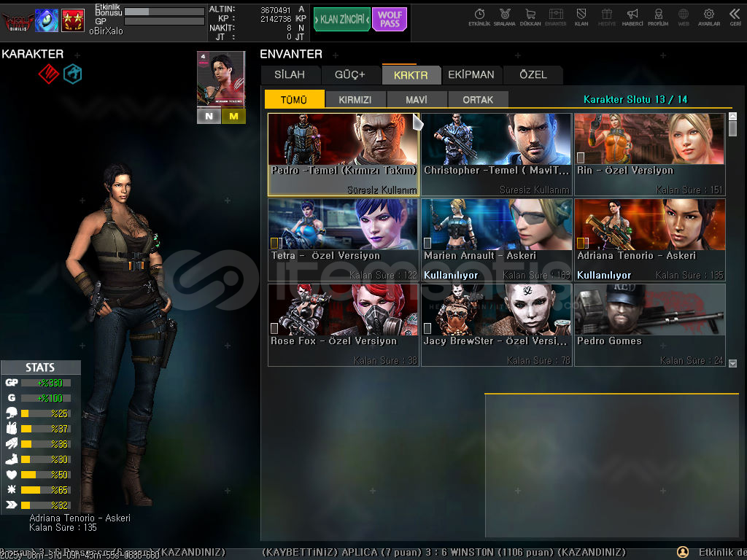Click the red rank badge with stars

[x=73, y=20]
